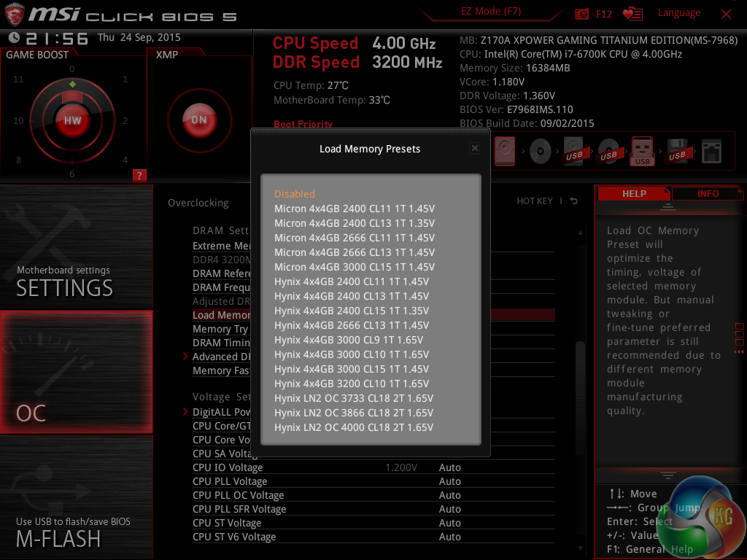Screen dimensions: 747x560
Task: Toggle the XMP ON button
Action: click(199, 120)
